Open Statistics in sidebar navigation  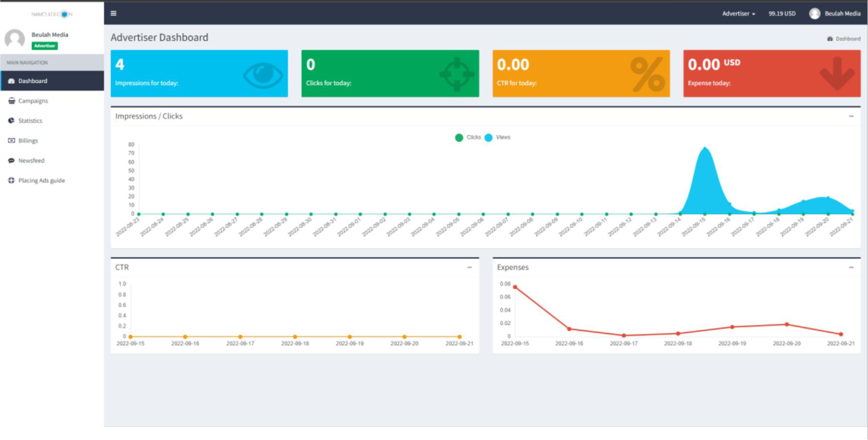52,121
